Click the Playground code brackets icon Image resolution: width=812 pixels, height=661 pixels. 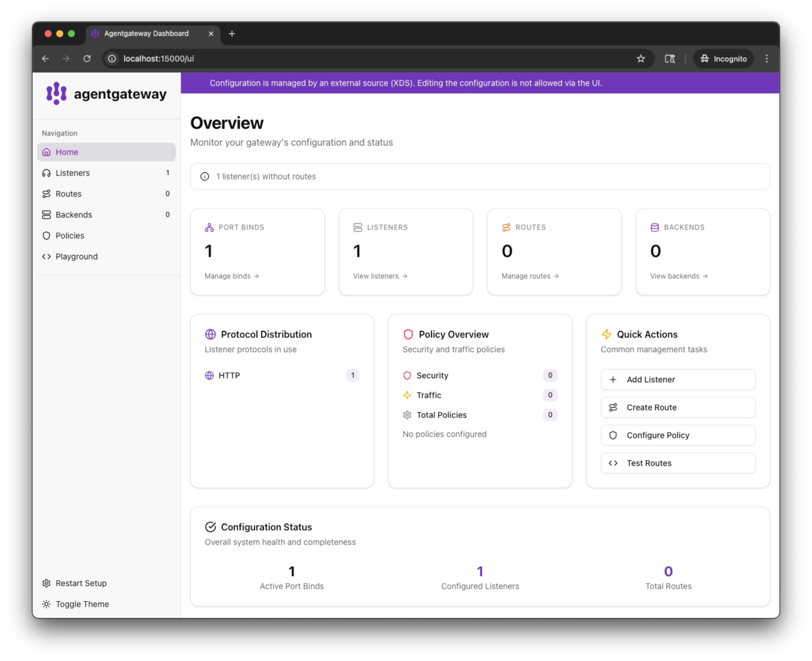tap(46, 257)
